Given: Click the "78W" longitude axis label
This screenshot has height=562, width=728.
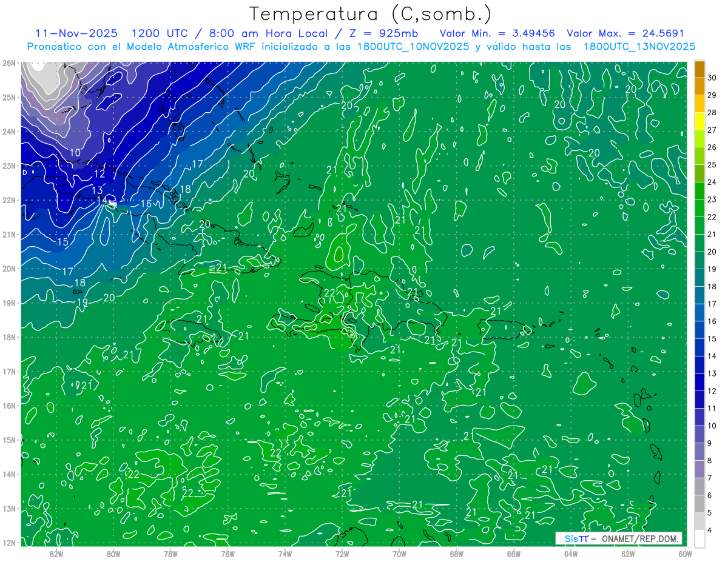Looking at the screenshot, I should tap(170, 554).
